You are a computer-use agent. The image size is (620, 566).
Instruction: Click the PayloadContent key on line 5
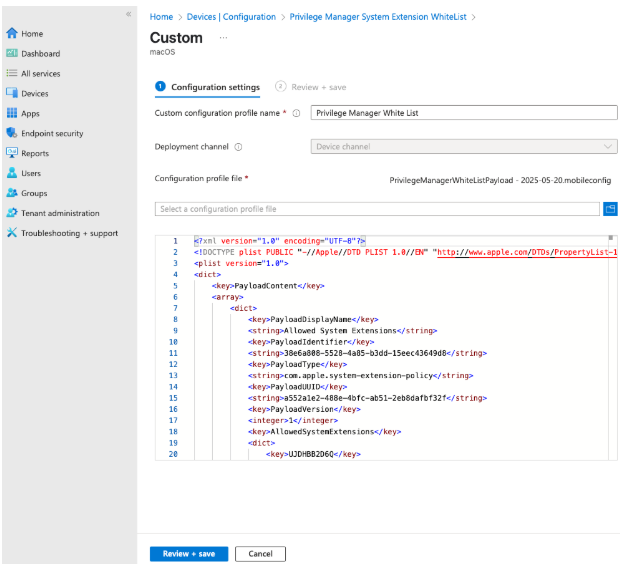point(268,286)
